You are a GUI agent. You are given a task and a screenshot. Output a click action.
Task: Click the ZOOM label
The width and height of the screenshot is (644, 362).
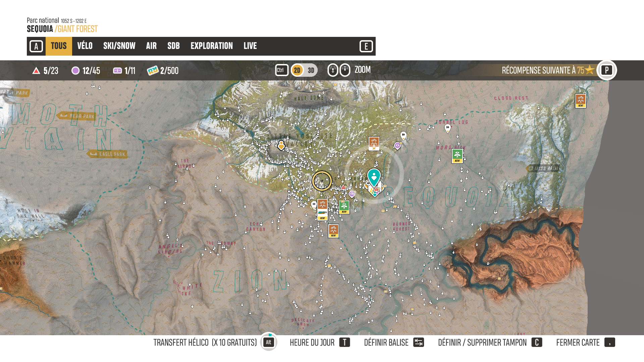[363, 70]
